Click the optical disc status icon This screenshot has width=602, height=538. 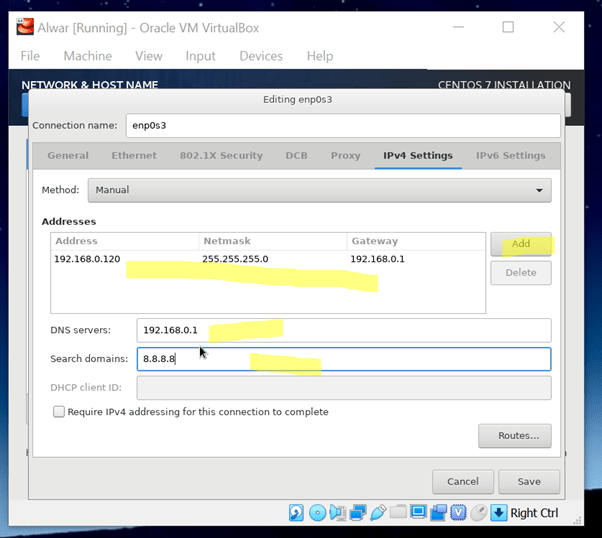click(318, 513)
